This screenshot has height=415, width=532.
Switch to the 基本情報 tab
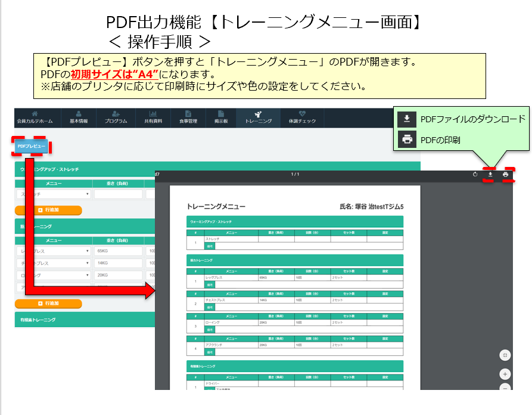(x=78, y=117)
